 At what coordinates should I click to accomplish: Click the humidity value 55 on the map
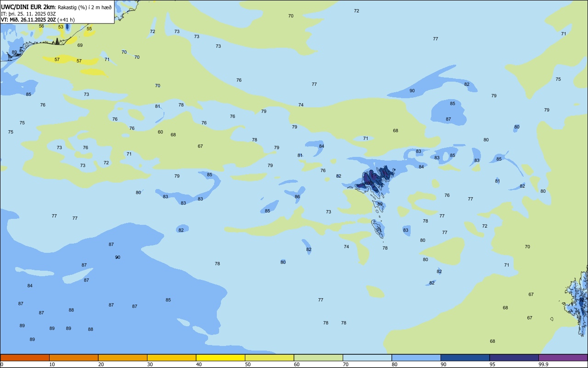[x=89, y=29]
